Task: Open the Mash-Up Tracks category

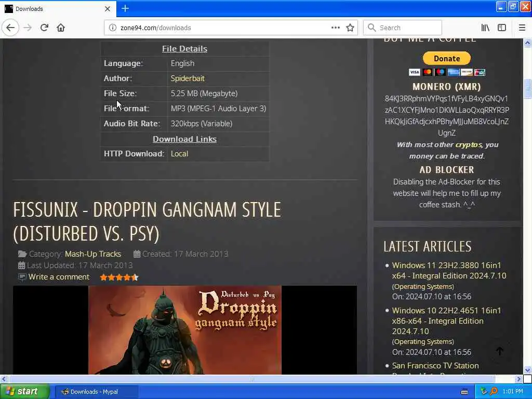Action: click(x=93, y=254)
